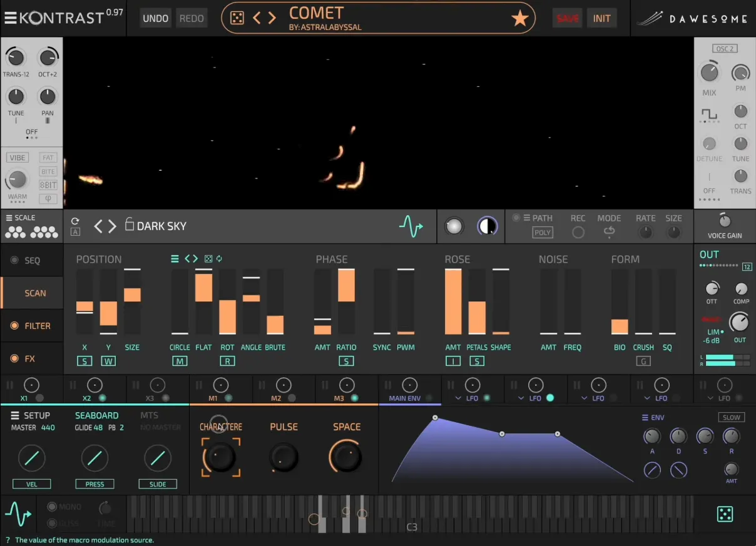This screenshot has width=756, height=546.
Task: Toggle the PATH enable circle
Action: 516,218
